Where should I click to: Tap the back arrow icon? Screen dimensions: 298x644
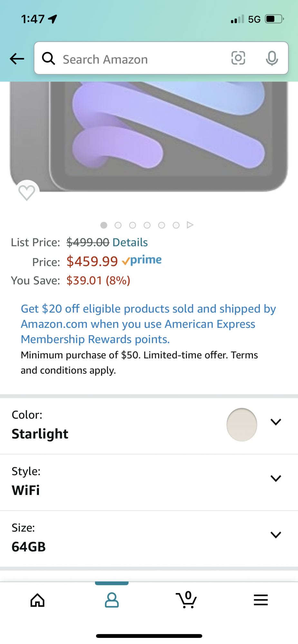(17, 59)
